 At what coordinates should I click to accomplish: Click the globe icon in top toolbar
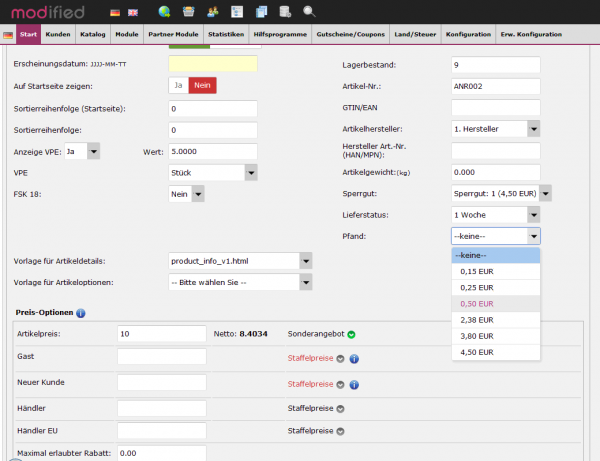click(164, 12)
